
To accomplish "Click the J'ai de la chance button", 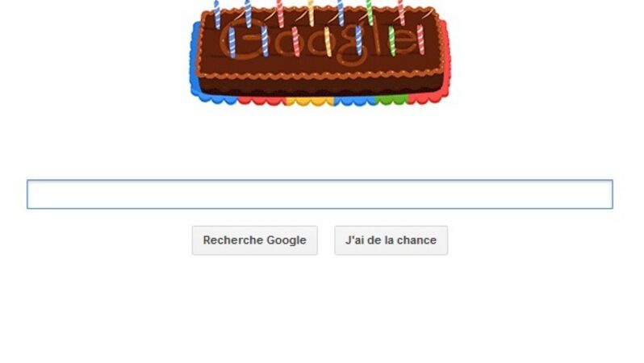I will (391, 240).
